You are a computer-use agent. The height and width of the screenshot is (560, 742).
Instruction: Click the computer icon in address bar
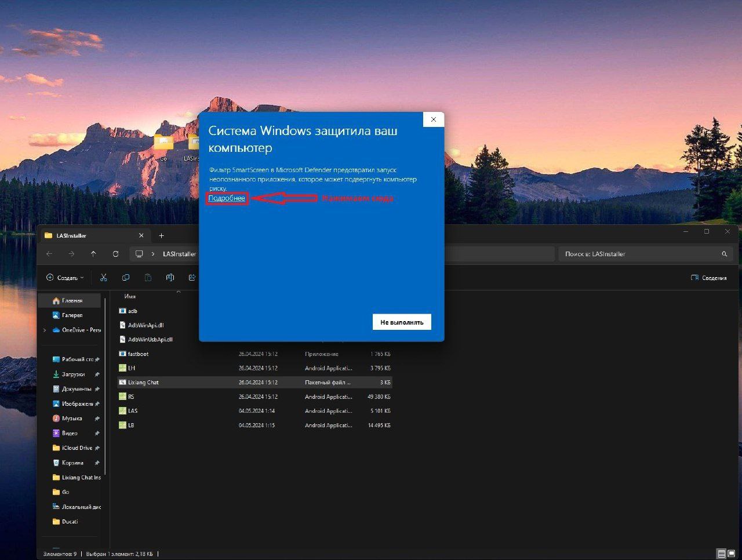point(139,254)
